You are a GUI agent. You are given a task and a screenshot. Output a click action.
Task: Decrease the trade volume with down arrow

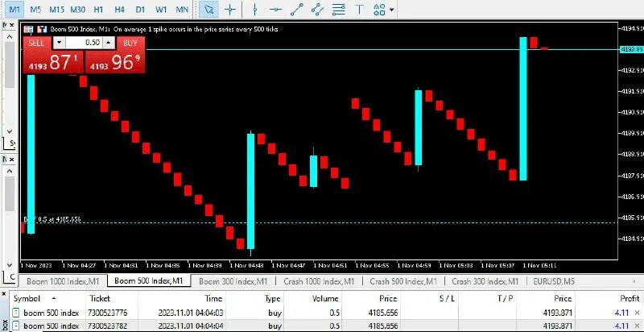pyautogui.click(x=59, y=43)
